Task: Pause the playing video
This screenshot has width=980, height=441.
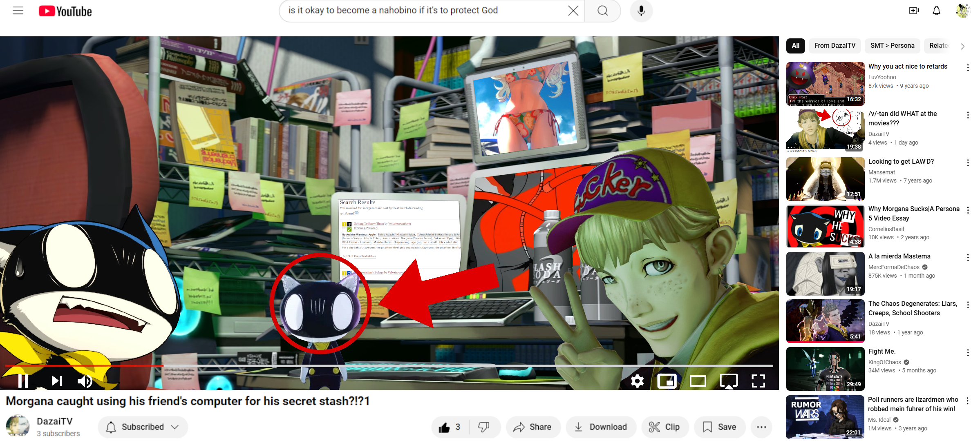Action: point(23,381)
